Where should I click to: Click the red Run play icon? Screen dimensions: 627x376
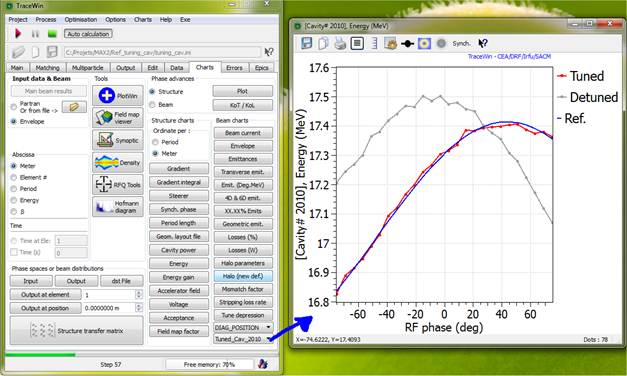coord(18,34)
